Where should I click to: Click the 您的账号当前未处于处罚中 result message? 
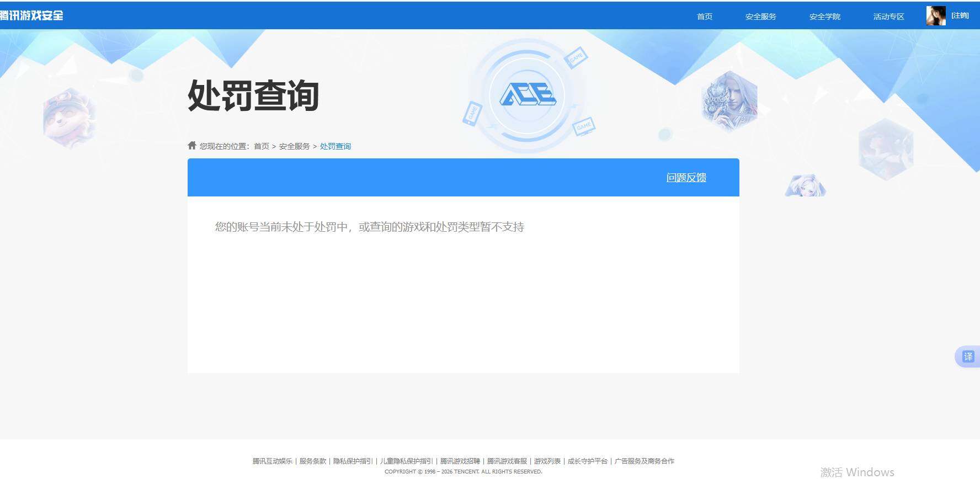[x=370, y=227]
